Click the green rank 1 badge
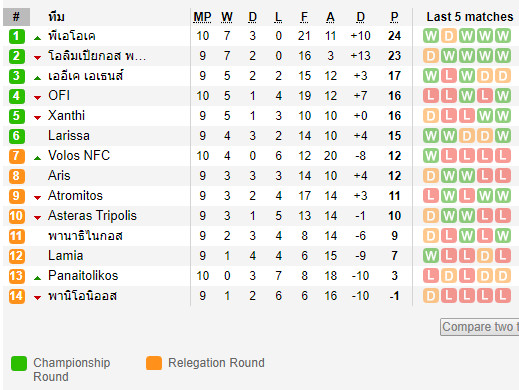 pyautogui.click(x=16, y=36)
